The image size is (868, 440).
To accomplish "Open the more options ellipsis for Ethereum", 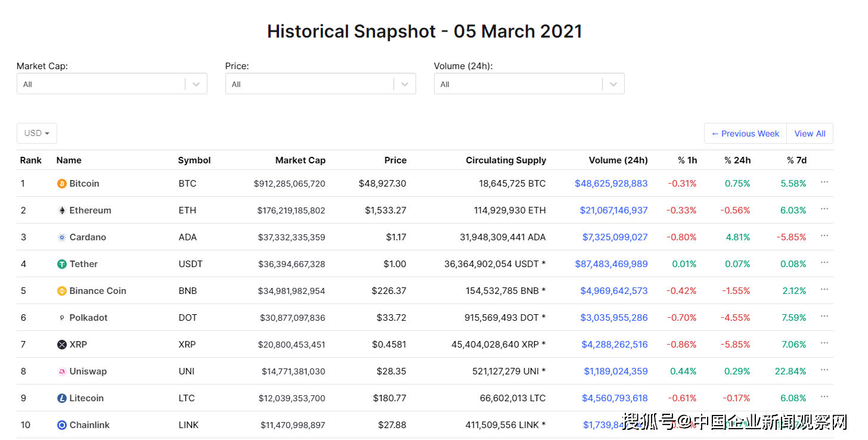I will point(824,209).
